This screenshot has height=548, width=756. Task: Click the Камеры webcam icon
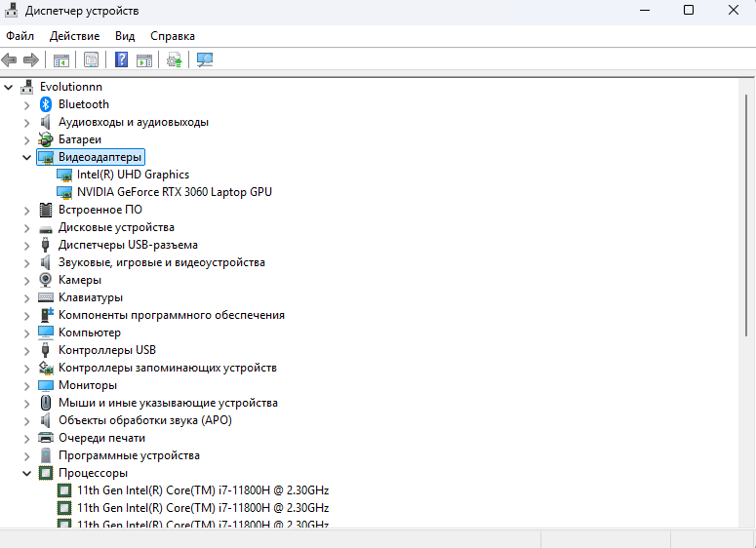45,280
